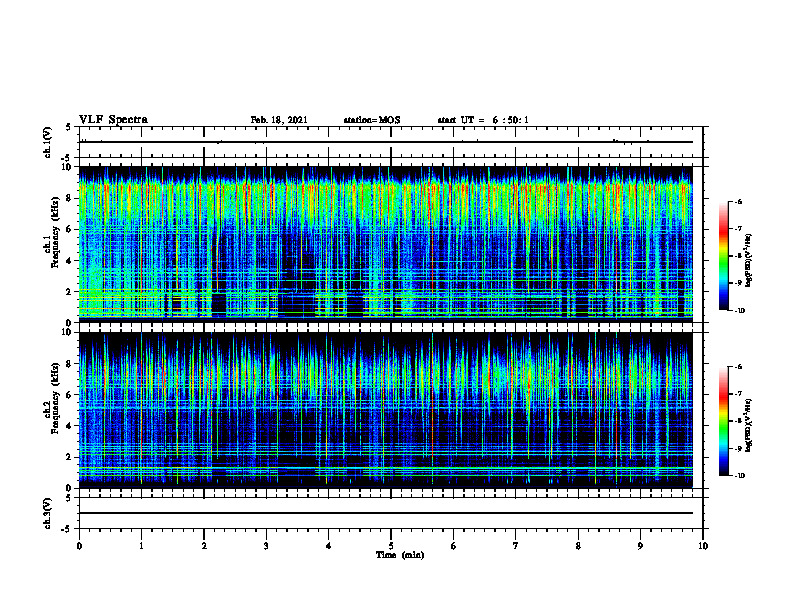This screenshot has width=792, height=612.
Task: Click the "5" tick on ch.3(V) axis
Action: tap(69, 498)
